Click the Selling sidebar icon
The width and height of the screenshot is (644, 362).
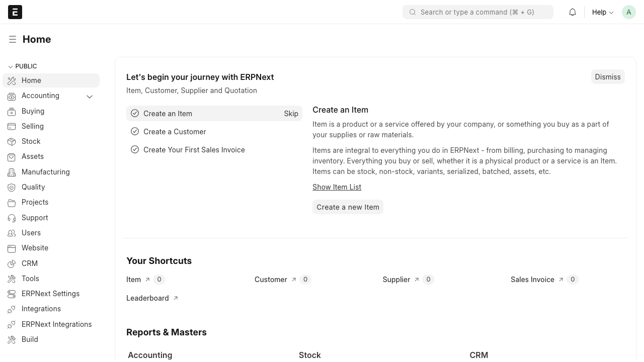[x=12, y=126]
